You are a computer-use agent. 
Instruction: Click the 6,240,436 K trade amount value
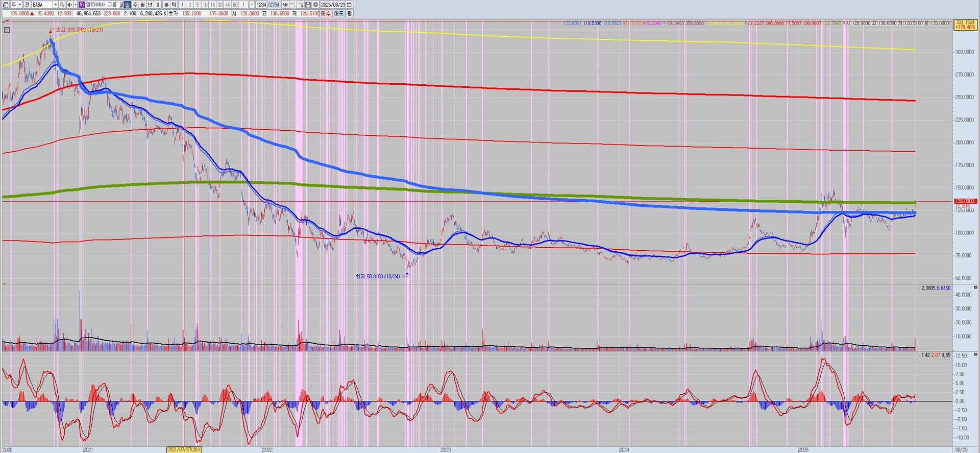(153, 13)
